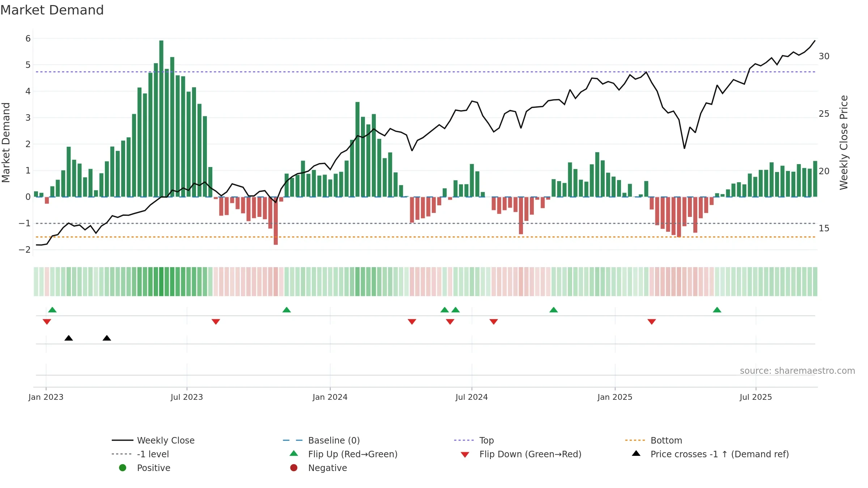
Task: Click the Flip Down marker in April 2024
Action: (412, 322)
